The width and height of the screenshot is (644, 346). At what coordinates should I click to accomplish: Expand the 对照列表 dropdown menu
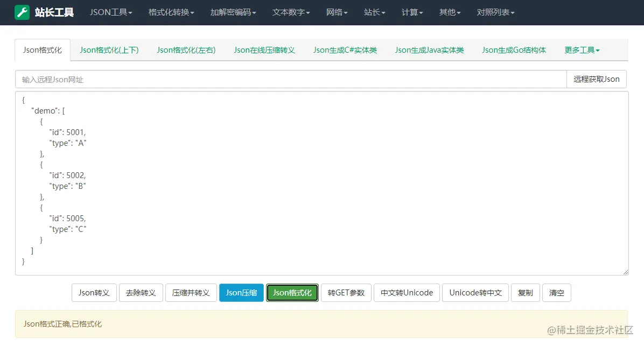(495, 12)
